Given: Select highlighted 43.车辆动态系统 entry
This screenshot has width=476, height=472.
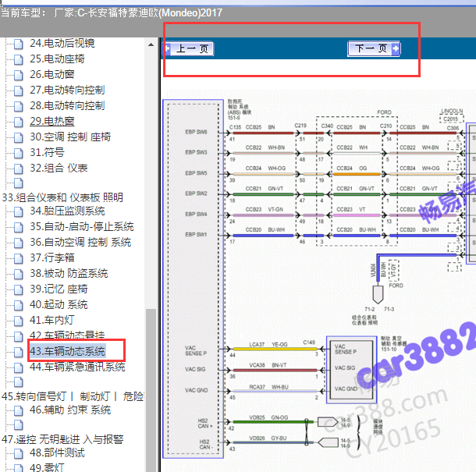Looking at the screenshot, I should coord(68,351).
